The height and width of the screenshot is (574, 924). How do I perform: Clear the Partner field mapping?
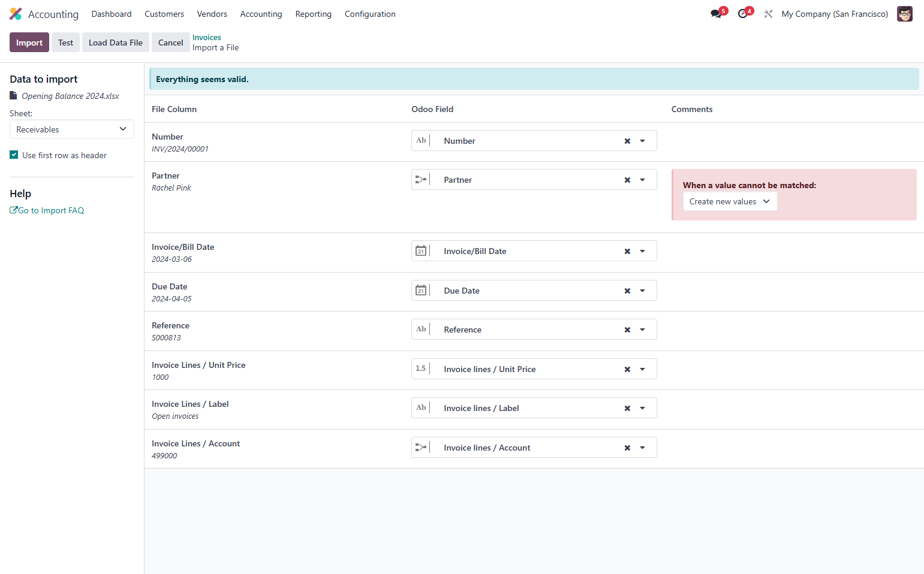pos(627,180)
